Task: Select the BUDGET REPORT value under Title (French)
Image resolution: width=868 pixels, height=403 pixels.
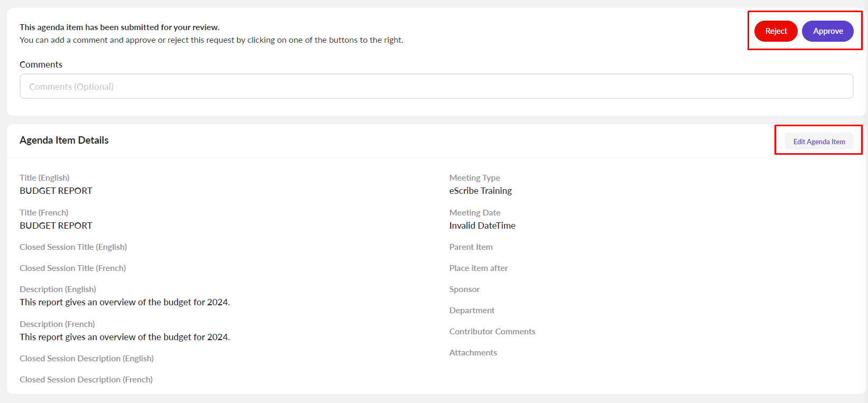Action: coord(56,226)
